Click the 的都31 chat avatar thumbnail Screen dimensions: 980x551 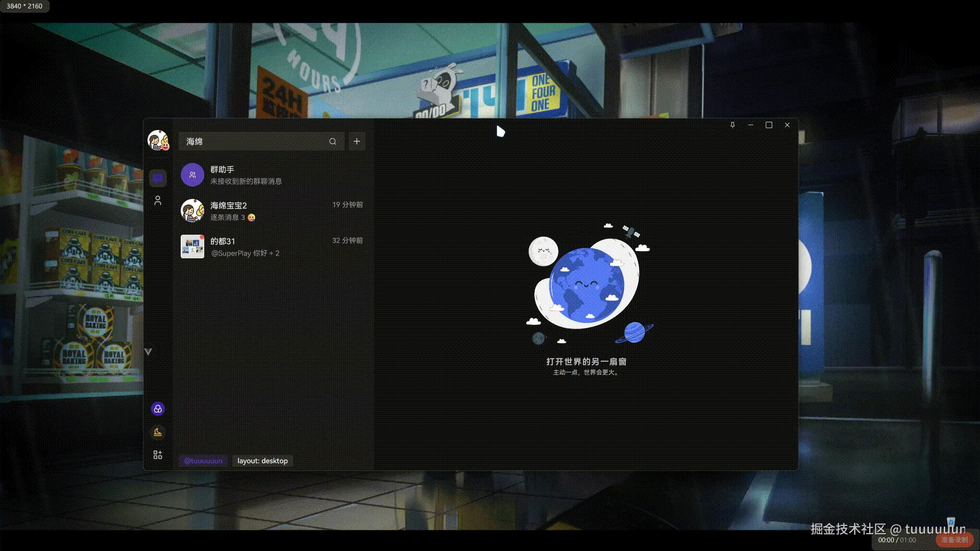192,246
